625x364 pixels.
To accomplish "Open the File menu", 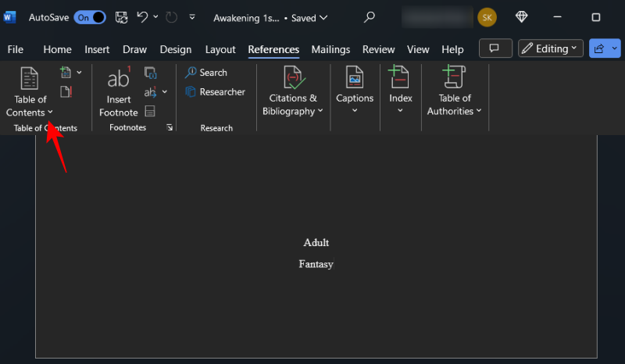I will click(15, 49).
